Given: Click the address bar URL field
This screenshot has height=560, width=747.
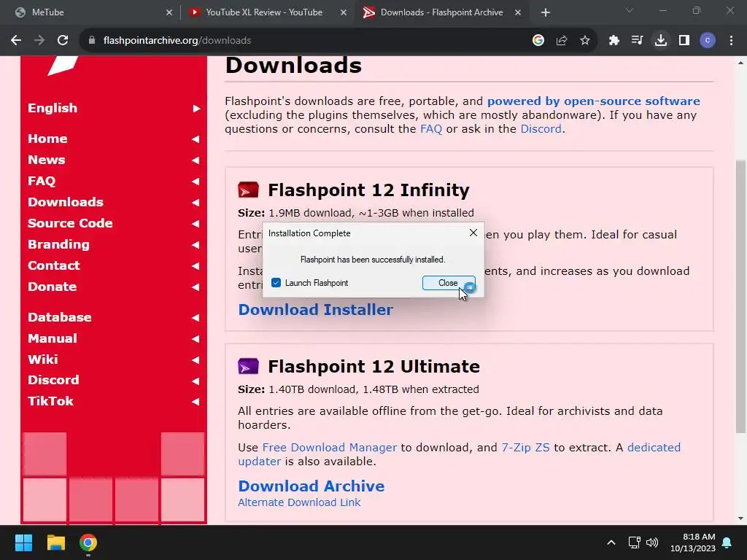Looking at the screenshot, I should (x=305, y=41).
